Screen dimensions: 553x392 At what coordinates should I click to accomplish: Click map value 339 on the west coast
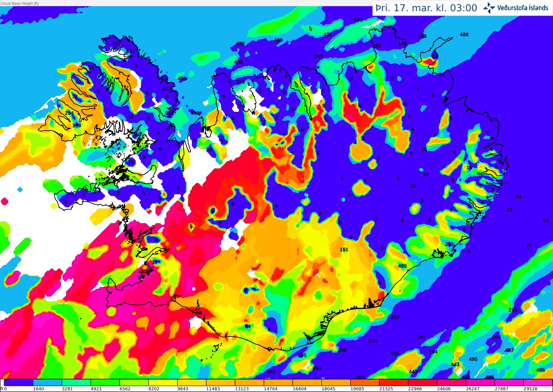[x=76, y=126]
